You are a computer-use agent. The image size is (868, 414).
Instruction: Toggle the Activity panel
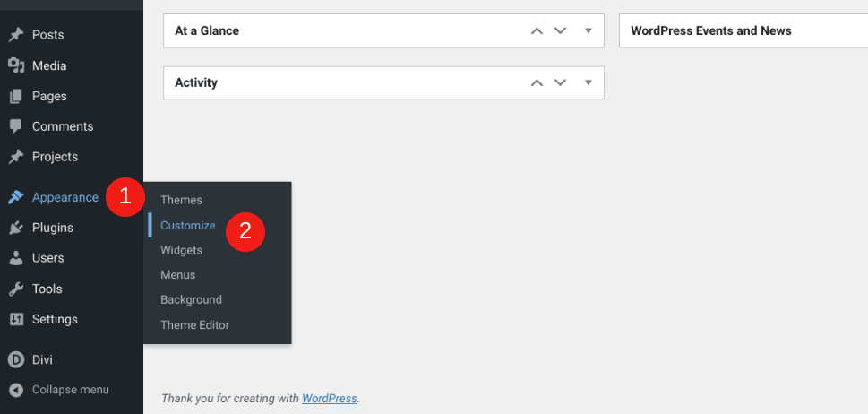click(589, 83)
